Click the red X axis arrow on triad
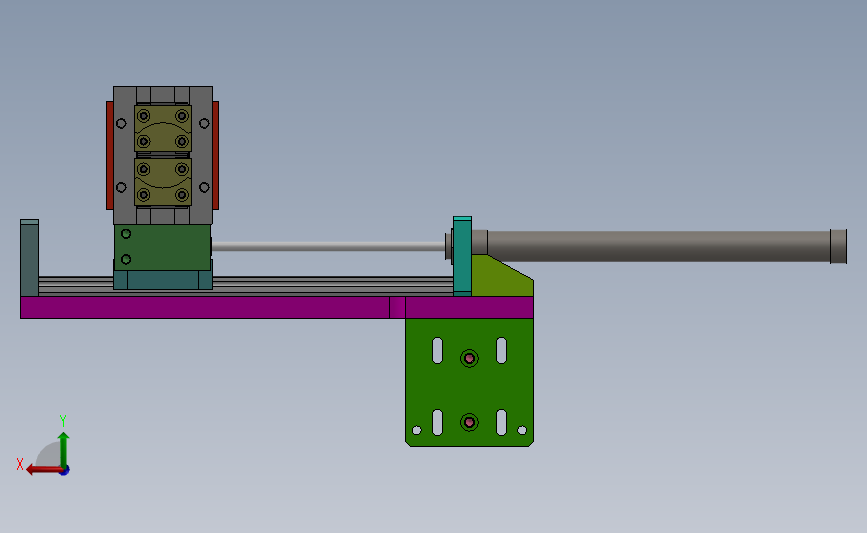Screen dimensions: 867x533 43,470
